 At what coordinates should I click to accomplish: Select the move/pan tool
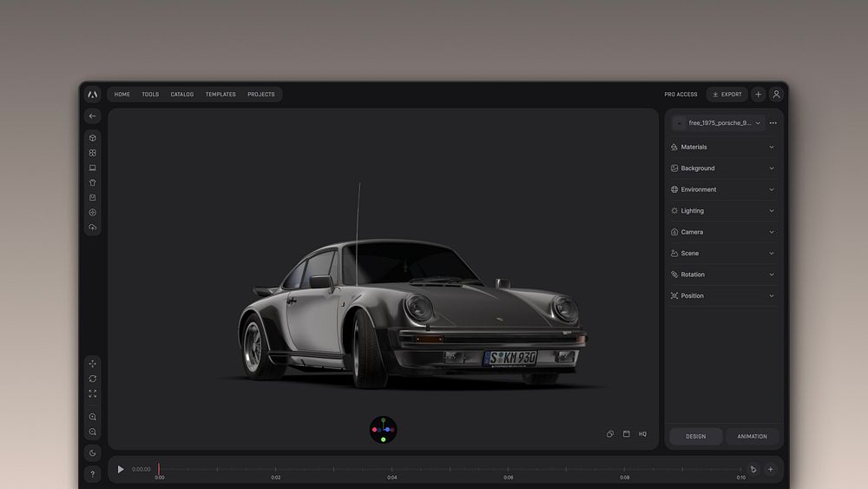coord(93,364)
